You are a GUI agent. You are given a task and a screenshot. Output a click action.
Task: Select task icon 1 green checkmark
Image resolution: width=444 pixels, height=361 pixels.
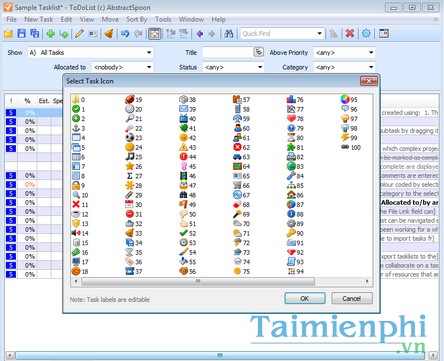76,109
